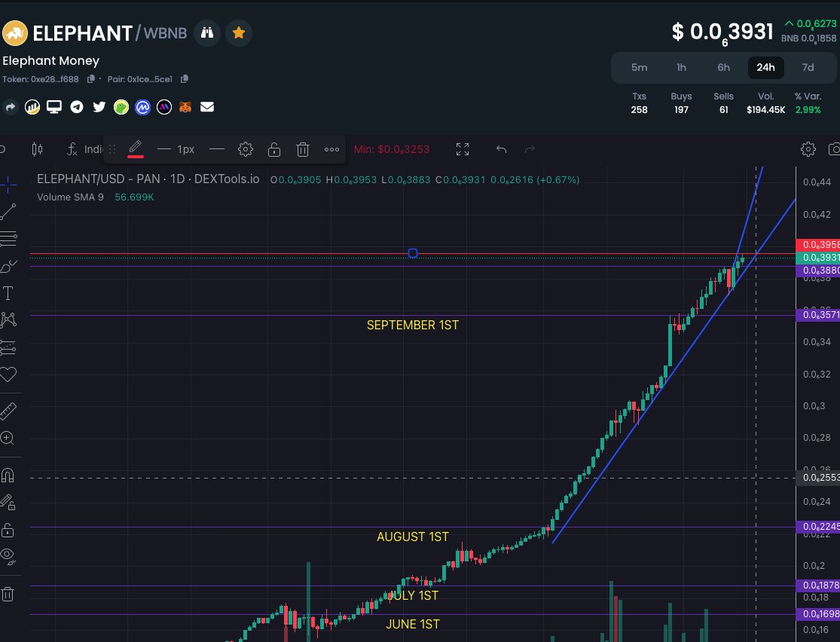Open the project website monitor icon
840x642 pixels.
pos(54,107)
